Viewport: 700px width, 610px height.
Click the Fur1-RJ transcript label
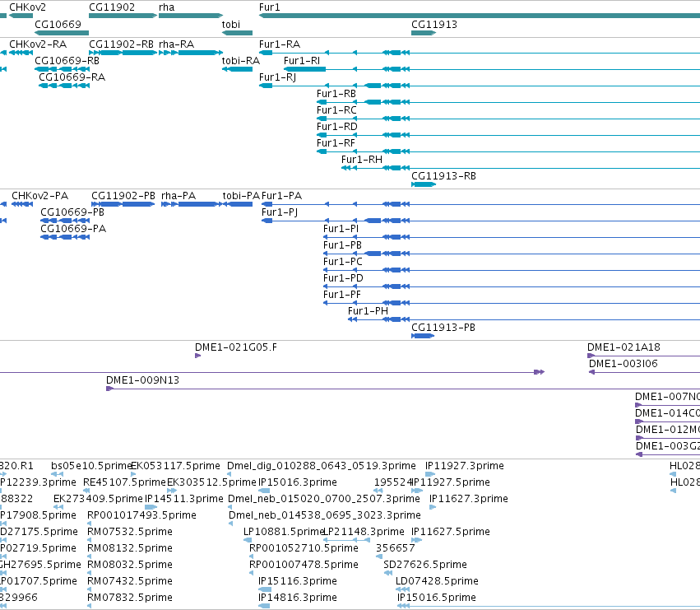coord(277,77)
